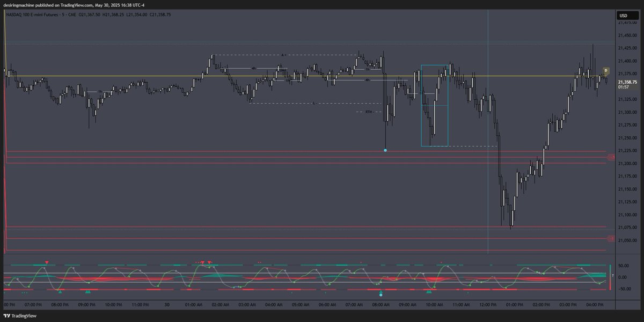644x322 pixels.
Task: Click the date label 30 on time axis
Action: coord(167,305)
